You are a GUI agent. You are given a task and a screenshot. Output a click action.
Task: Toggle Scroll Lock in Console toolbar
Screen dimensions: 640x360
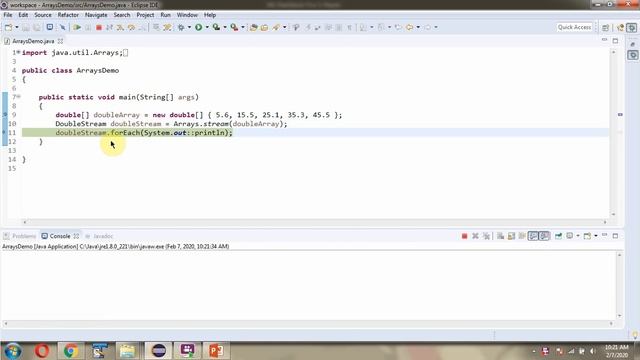click(x=511, y=236)
